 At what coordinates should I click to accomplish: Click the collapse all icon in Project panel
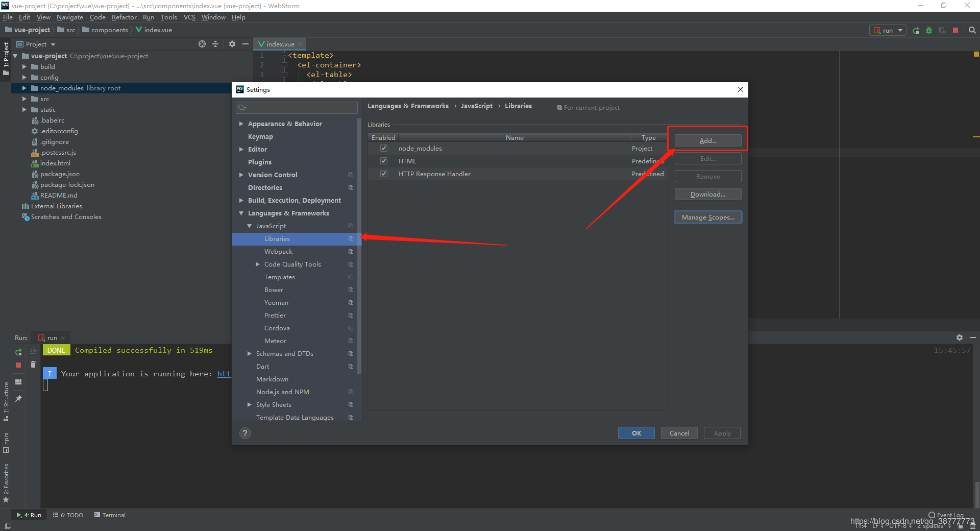(215, 44)
